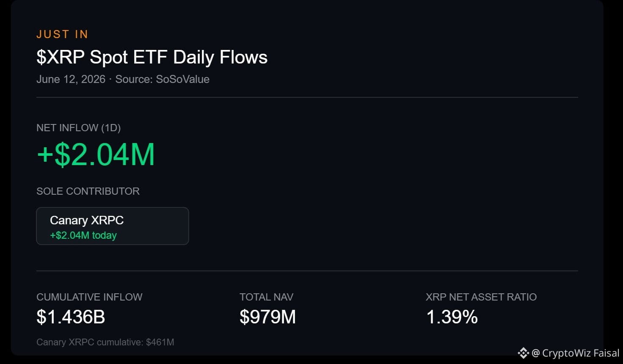Select the +$2.04M net inflow figure
The width and height of the screenshot is (623, 364).
96,154
